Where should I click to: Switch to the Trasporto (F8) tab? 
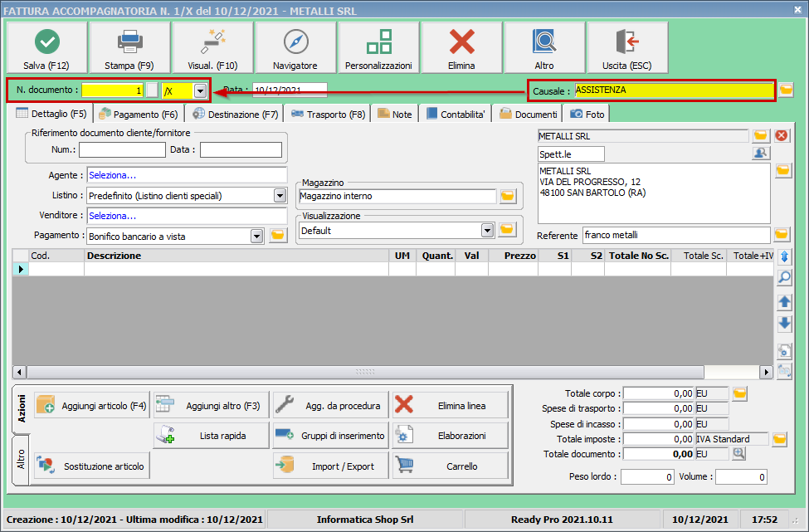(x=328, y=114)
